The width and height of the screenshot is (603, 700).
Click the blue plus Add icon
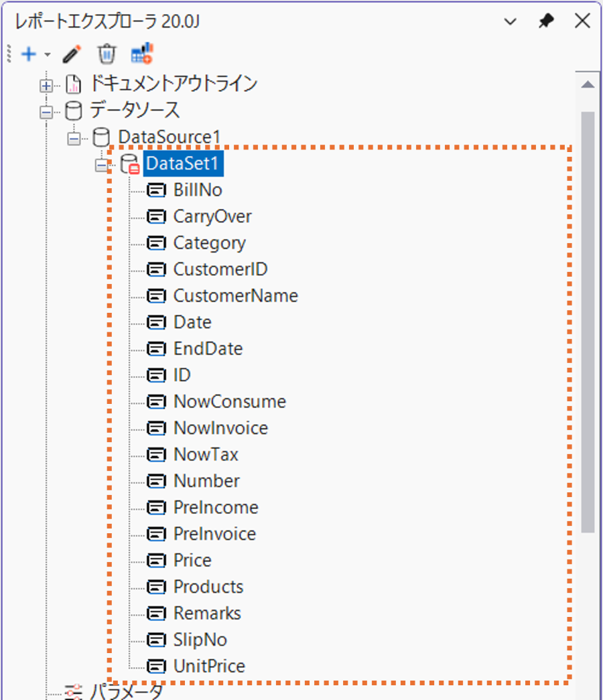point(28,54)
